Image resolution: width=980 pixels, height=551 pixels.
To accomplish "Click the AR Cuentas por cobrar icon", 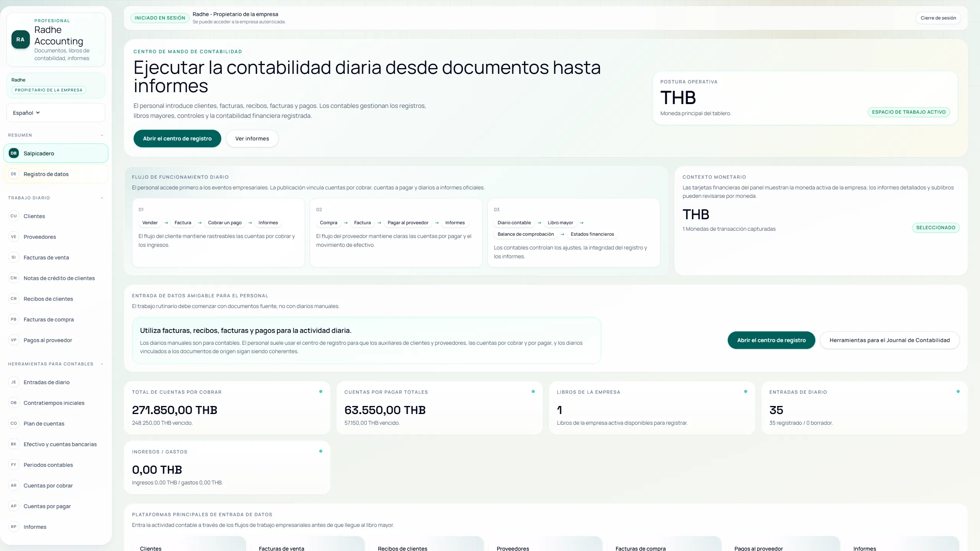I will click(x=14, y=485).
